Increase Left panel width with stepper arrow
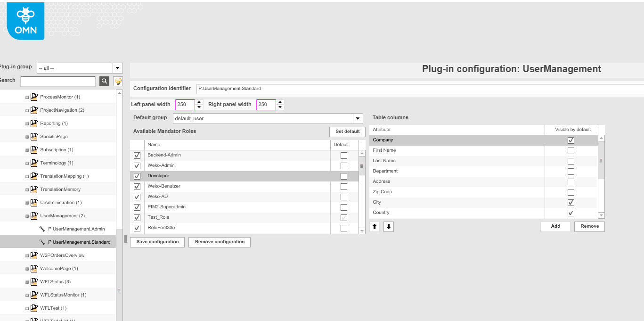 [x=198, y=102]
